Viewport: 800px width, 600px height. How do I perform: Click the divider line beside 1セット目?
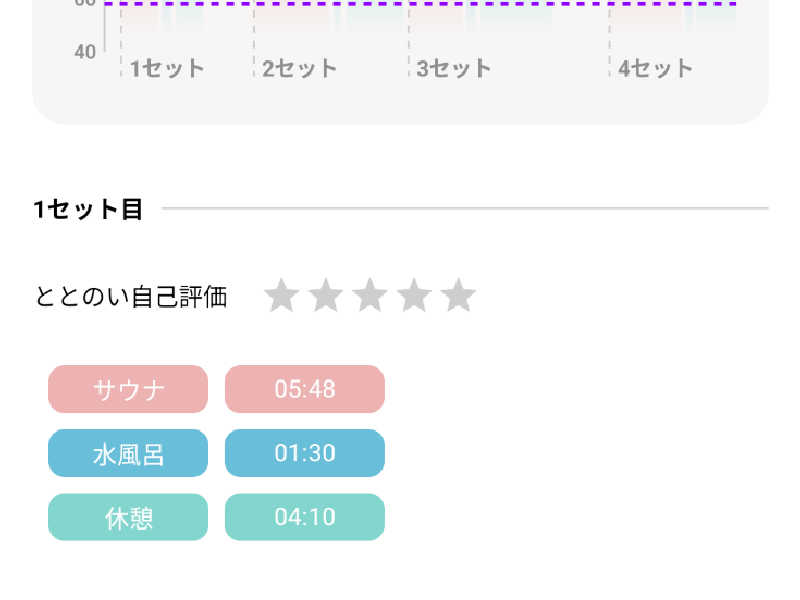(465, 208)
